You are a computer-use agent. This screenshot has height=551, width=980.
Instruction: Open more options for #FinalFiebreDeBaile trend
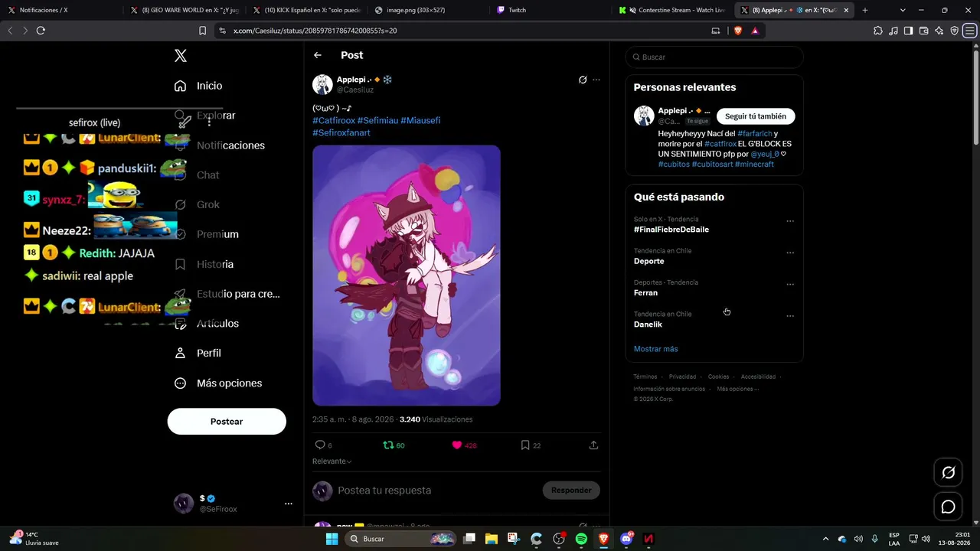(790, 221)
